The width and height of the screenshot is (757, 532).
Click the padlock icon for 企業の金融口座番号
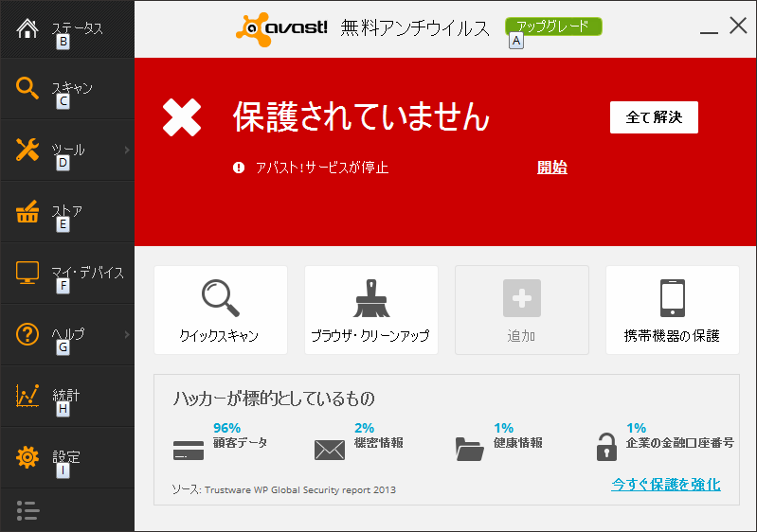coord(606,447)
